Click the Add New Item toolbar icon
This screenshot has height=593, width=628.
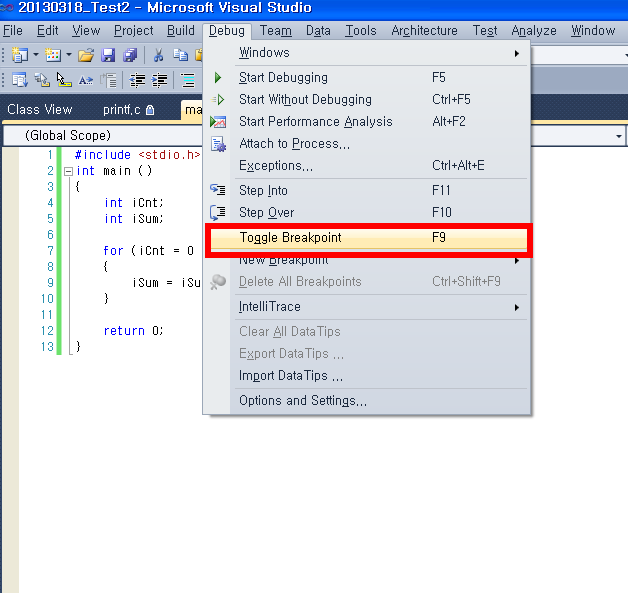(x=52, y=55)
